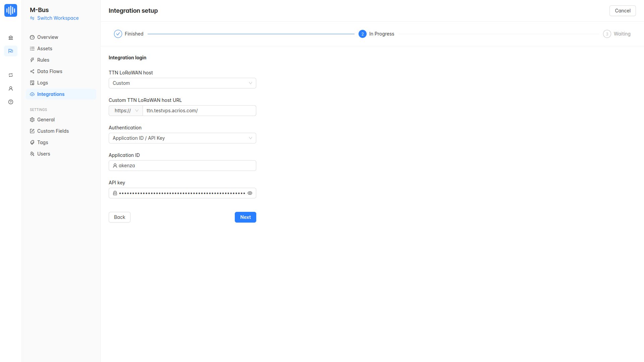Open Custom Fields settings
The height and width of the screenshot is (362, 644).
point(53,131)
